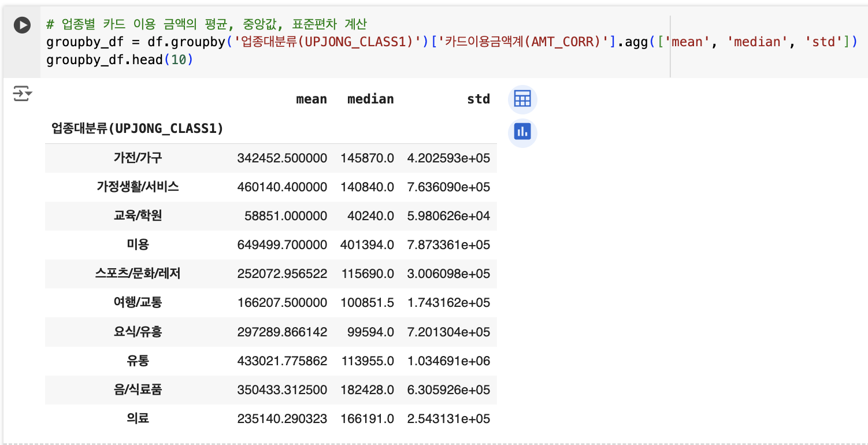
Task: Select the 미용 row label
Action: pos(138,244)
